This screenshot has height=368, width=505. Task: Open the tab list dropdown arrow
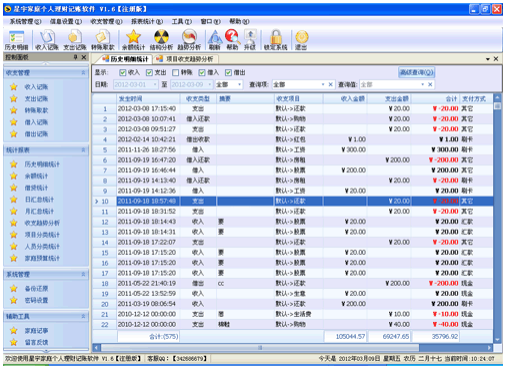point(488,59)
